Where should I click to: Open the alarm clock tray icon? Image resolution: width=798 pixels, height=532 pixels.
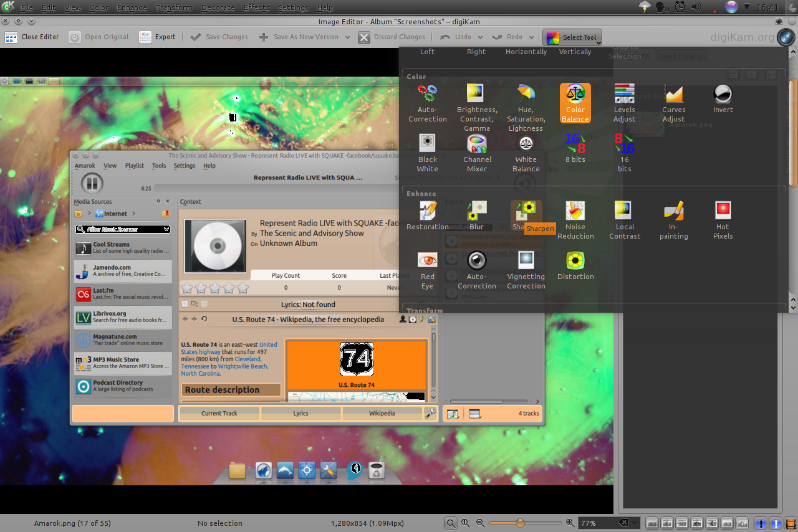(680, 7)
